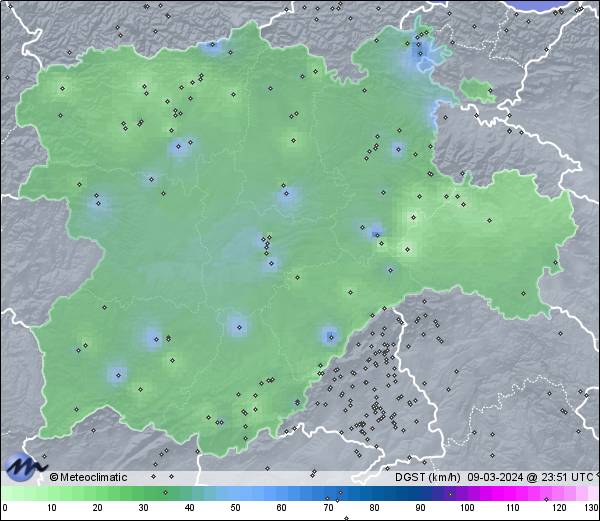Click the scale label 130
Screen dimensions: 600x521
click(x=592, y=508)
